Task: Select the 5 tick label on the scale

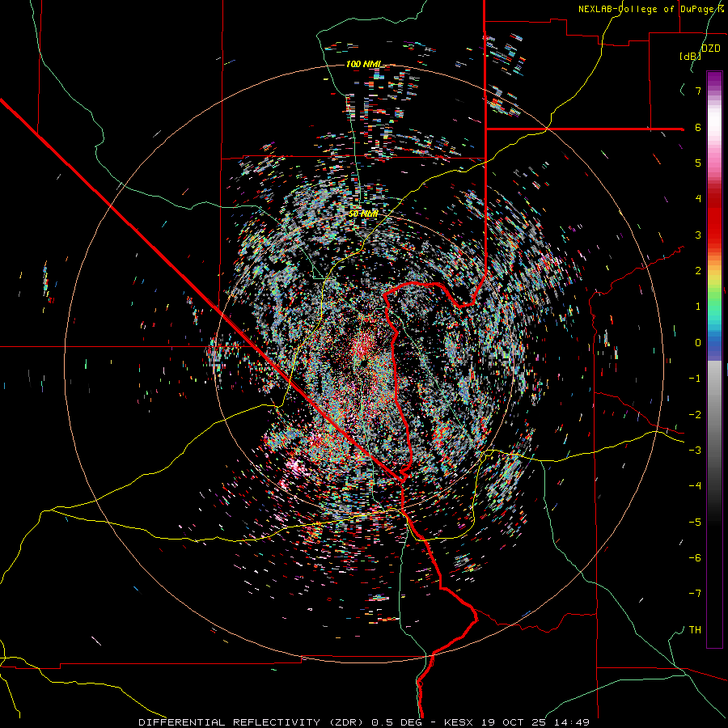Action: pos(698,163)
